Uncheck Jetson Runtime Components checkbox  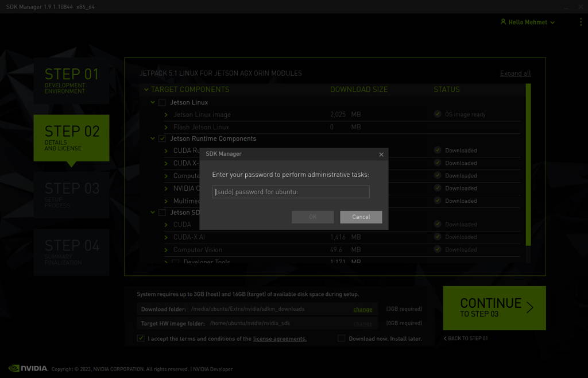point(162,138)
